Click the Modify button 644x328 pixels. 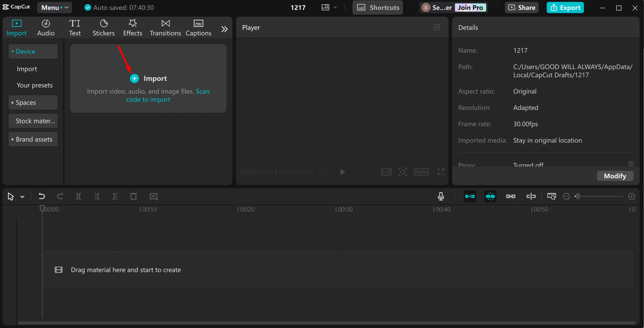click(615, 176)
